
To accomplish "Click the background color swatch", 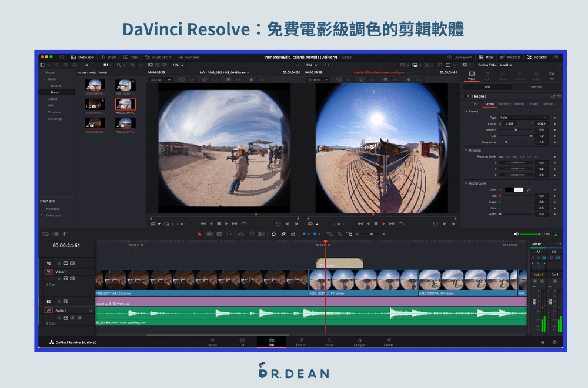I will click(514, 190).
